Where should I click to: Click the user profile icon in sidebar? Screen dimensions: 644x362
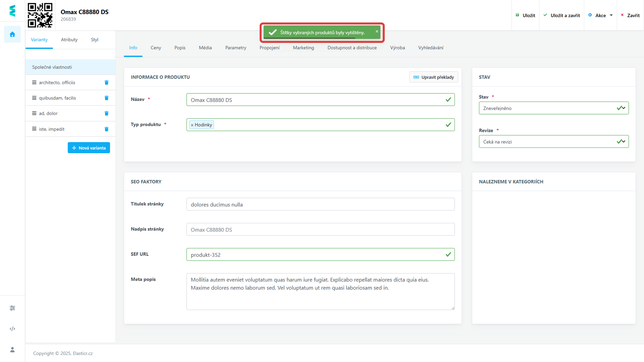tap(12, 350)
